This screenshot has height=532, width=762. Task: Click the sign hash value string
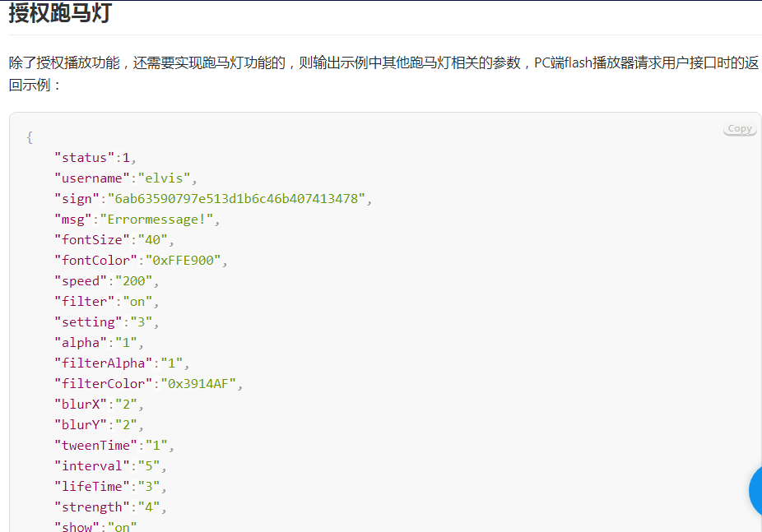coord(236,198)
